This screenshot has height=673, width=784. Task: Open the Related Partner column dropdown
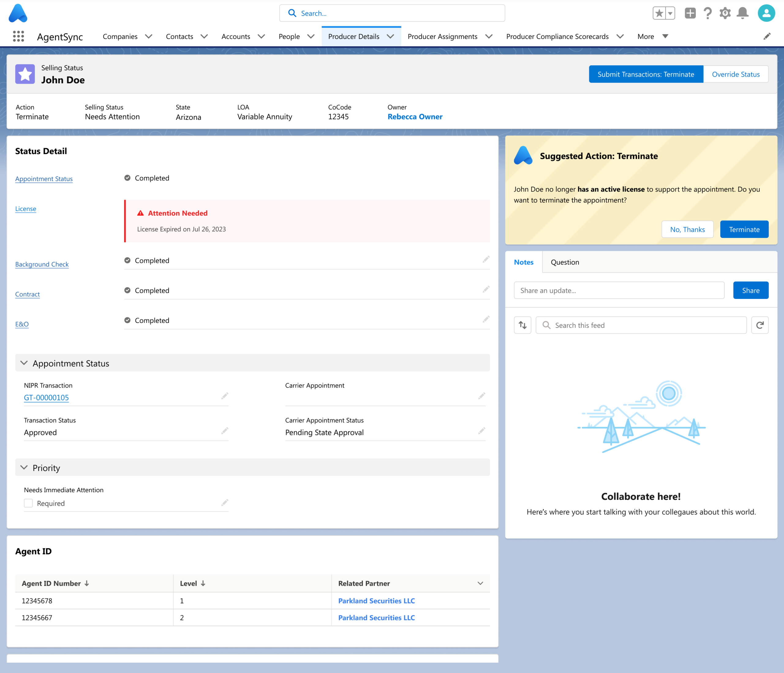480,583
